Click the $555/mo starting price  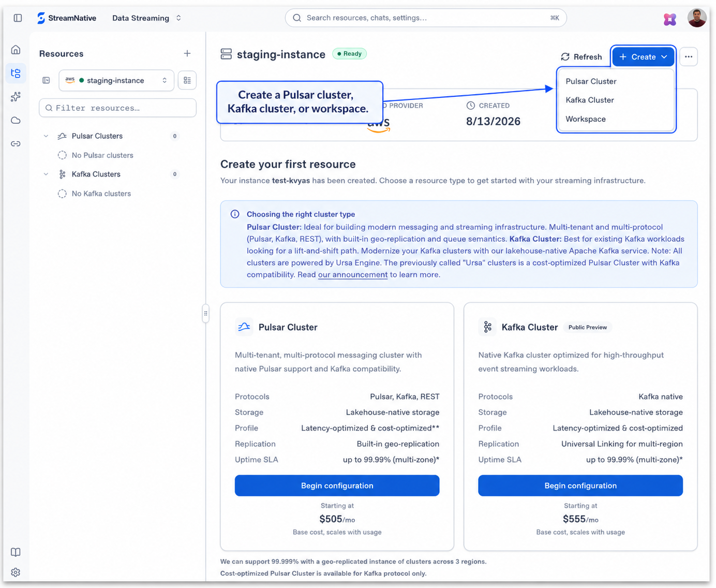(580, 519)
